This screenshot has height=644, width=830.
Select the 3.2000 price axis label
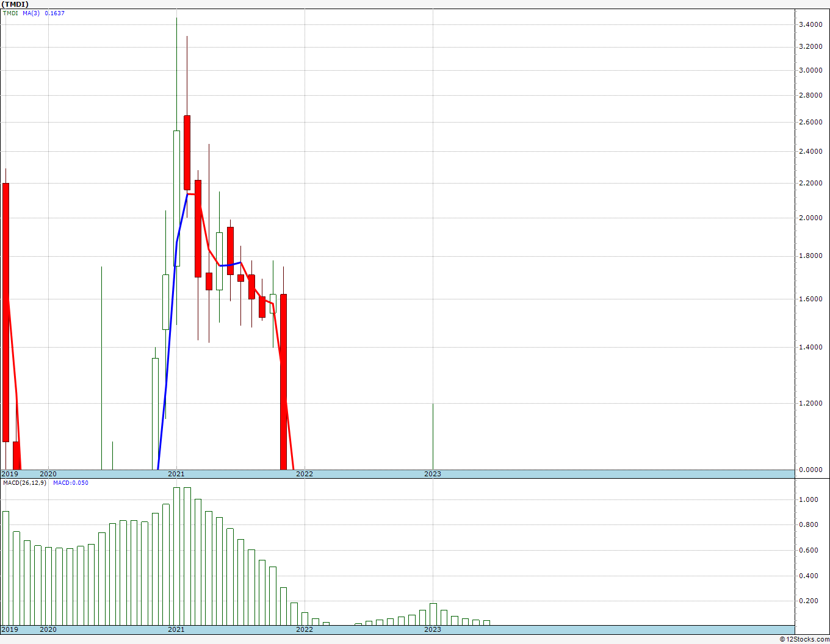pyautogui.click(x=810, y=47)
